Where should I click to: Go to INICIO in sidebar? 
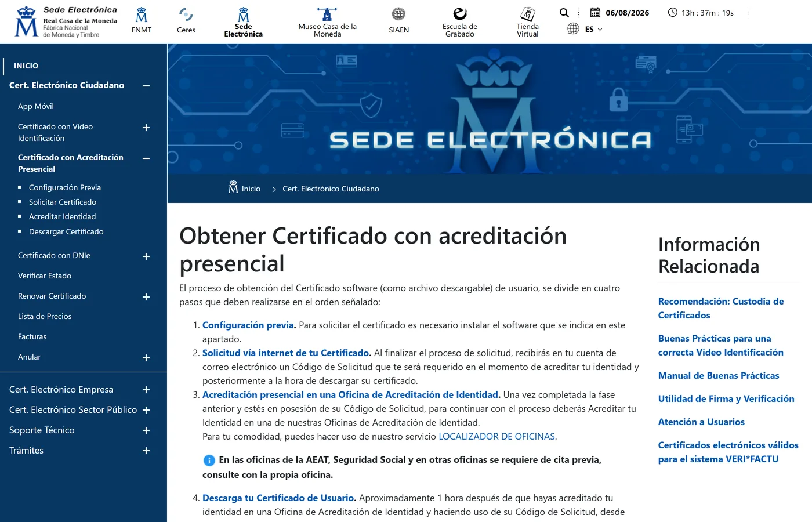pyautogui.click(x=26, y=66)
